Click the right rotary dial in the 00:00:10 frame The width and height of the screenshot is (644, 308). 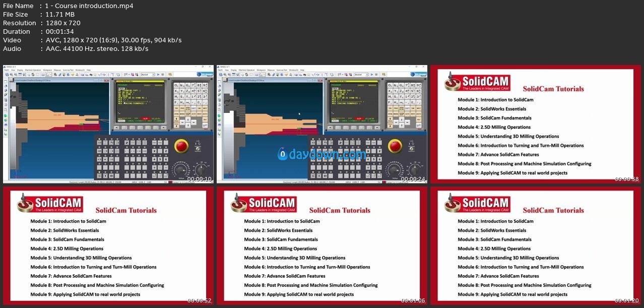[x=201, y=169]
